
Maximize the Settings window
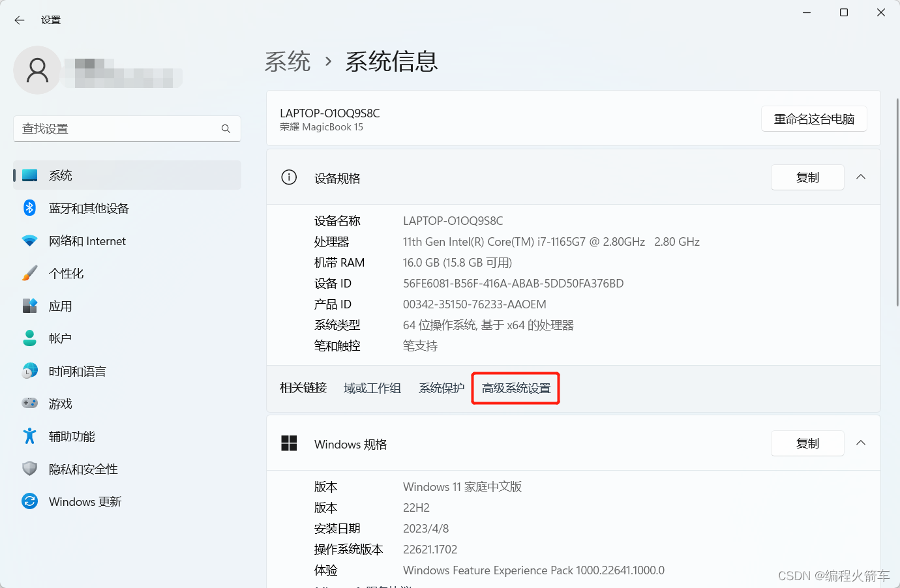coord(844,12)
